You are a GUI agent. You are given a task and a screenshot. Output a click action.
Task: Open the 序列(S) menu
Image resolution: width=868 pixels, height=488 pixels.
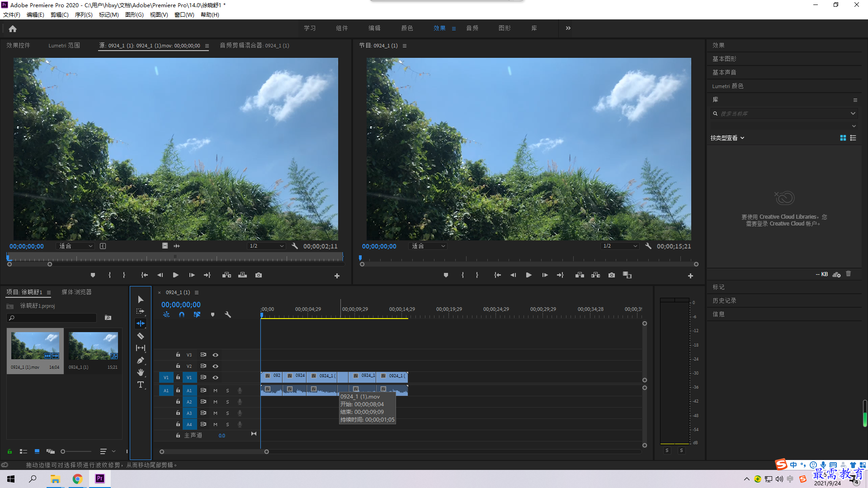(x=84, y=14)
